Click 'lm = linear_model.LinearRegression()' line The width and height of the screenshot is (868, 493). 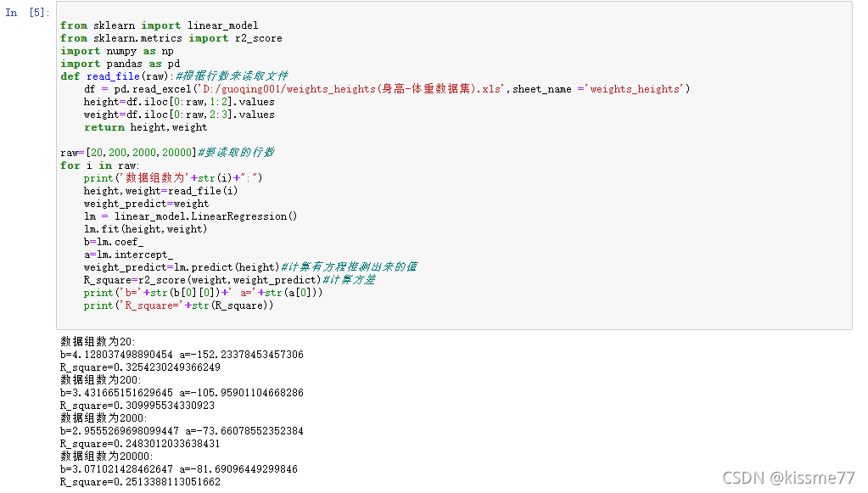[190, 216]
